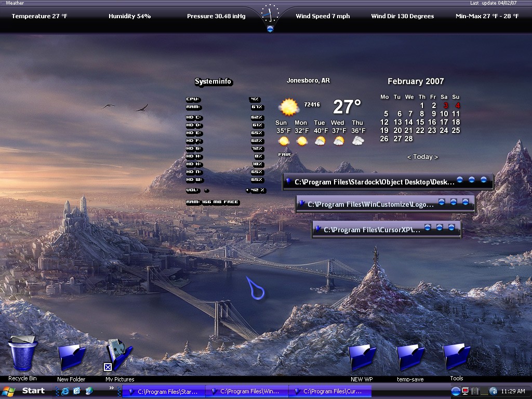The image size is (532, 399).
Task: Click the < Today > calendar link
Action: 422,157
